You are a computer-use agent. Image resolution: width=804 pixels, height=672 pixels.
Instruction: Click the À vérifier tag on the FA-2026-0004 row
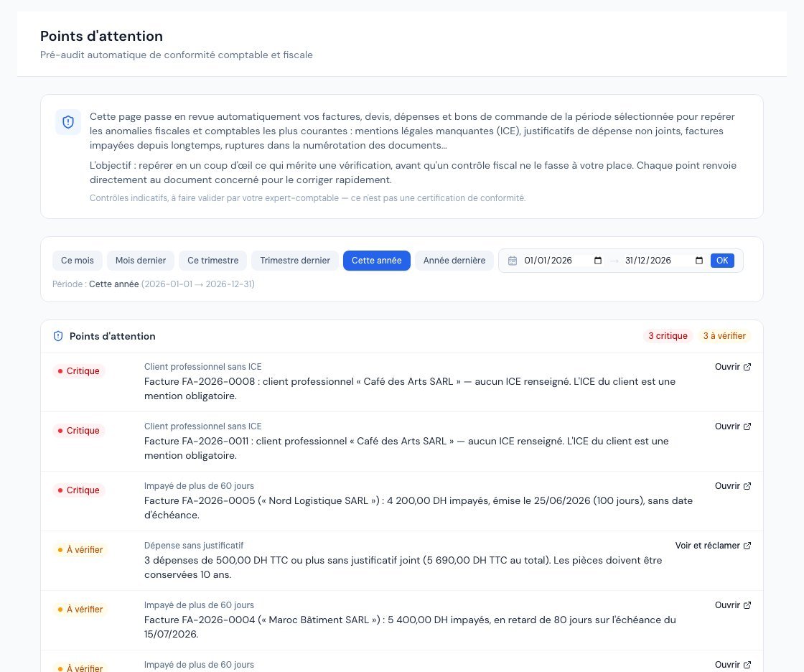[80, 609]
